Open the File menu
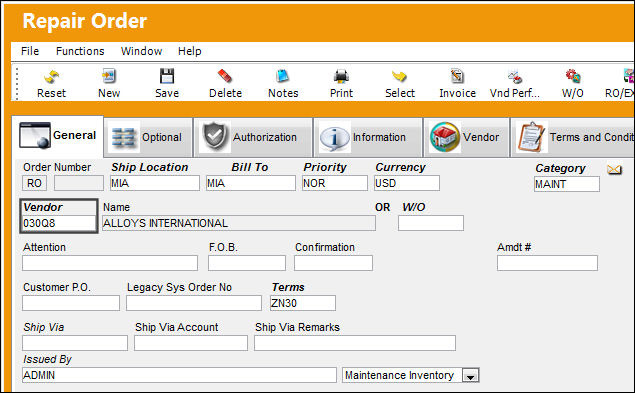The height and width of the screenshot is (393, 635). (x=30, y=51)
